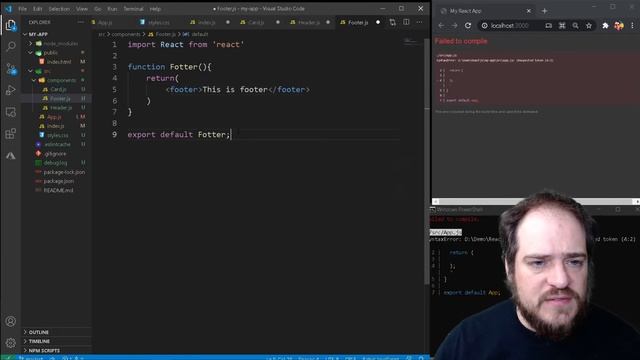Open the Go menu
Screen dimensions: 640x360
[98, 9]
